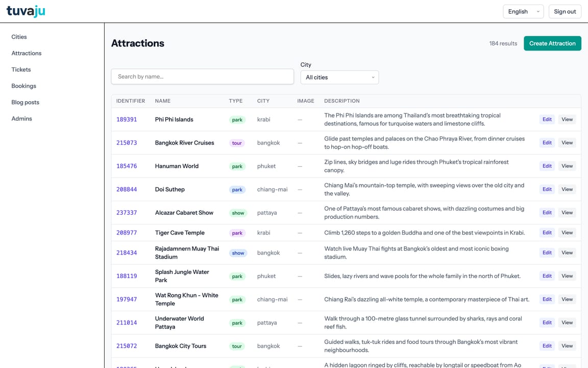Click the Underwater World Pattaya name cell
588x368 pixels.
click(180, 323)
